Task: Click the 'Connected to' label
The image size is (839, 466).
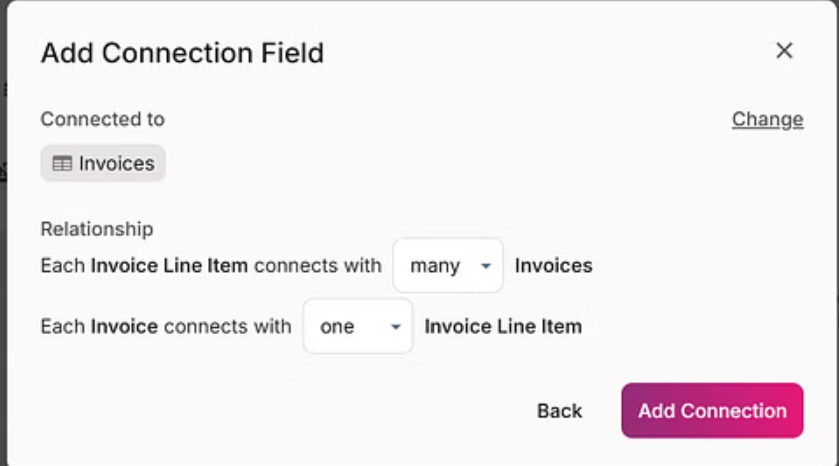Action: point(103,119)
